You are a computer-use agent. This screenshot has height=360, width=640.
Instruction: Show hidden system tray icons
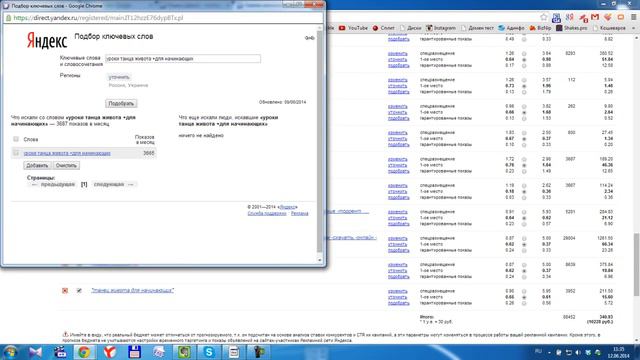coord(549,352)
